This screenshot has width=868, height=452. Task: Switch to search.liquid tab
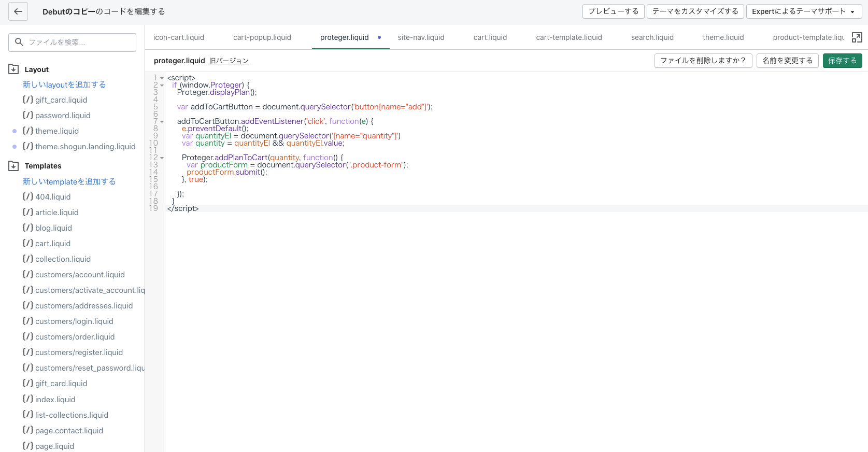coord(652,37)
